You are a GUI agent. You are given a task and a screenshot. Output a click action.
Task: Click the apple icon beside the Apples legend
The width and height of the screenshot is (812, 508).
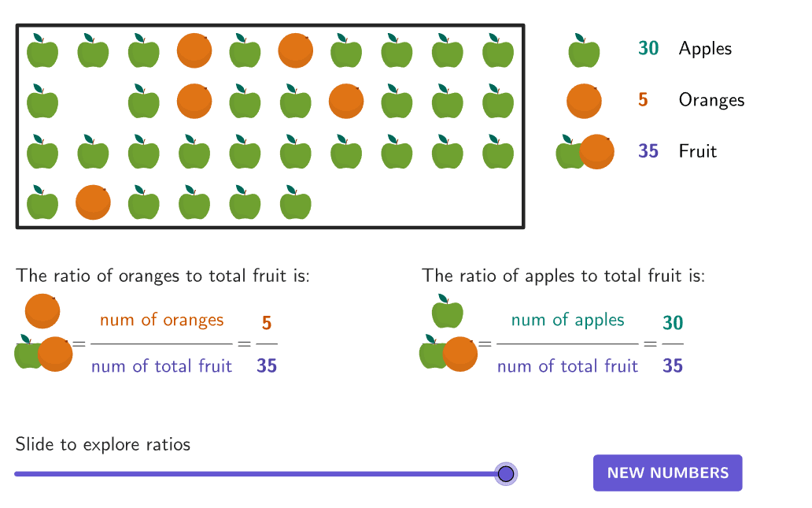(x=584, y=51)
